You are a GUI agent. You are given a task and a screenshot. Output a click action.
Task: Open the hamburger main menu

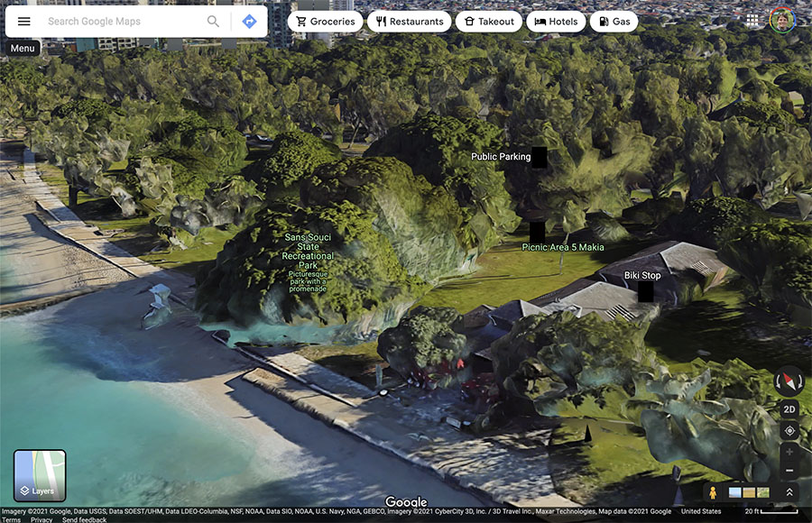pyautogui.click(x=23, y=22)
